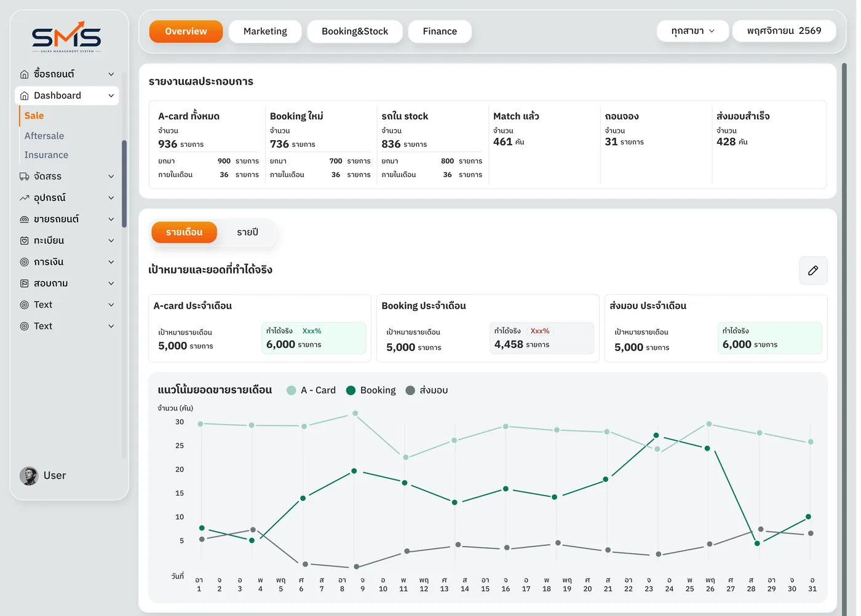Expand the การเงิน menu chevron
The width and height of the screenshot is (861, 616).
pos(111,262)
